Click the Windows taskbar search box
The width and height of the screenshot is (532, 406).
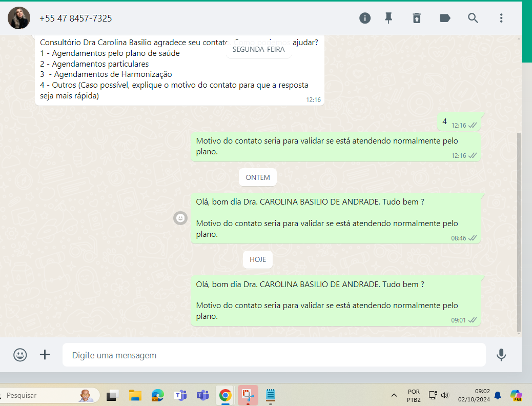point(50,395)
